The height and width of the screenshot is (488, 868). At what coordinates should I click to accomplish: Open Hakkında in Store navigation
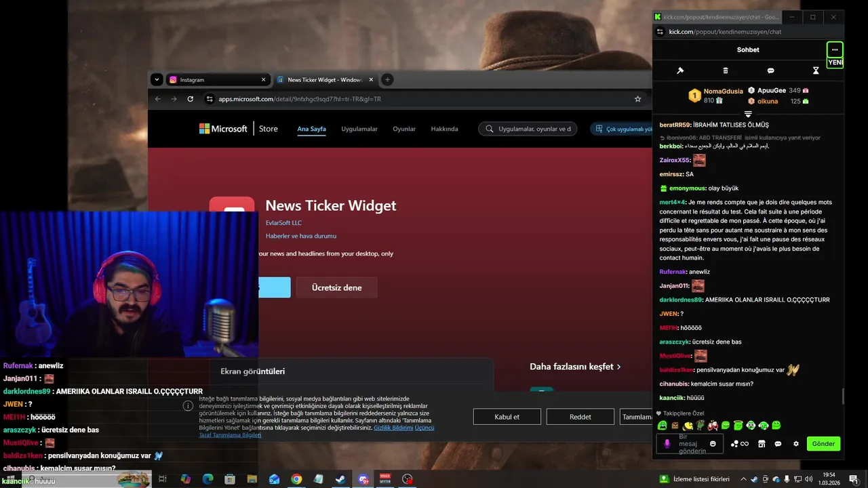point(444,129)
